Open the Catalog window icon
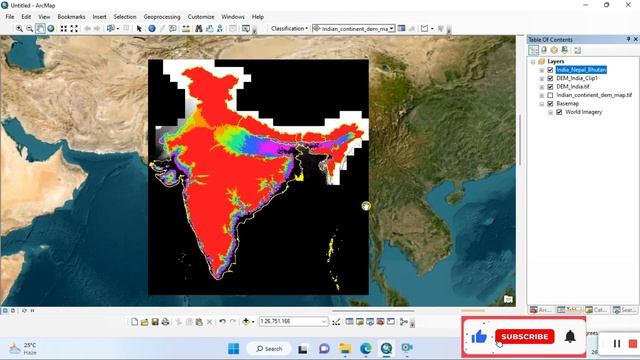Viewport: 640px width, 360px height. pos(360,322)
